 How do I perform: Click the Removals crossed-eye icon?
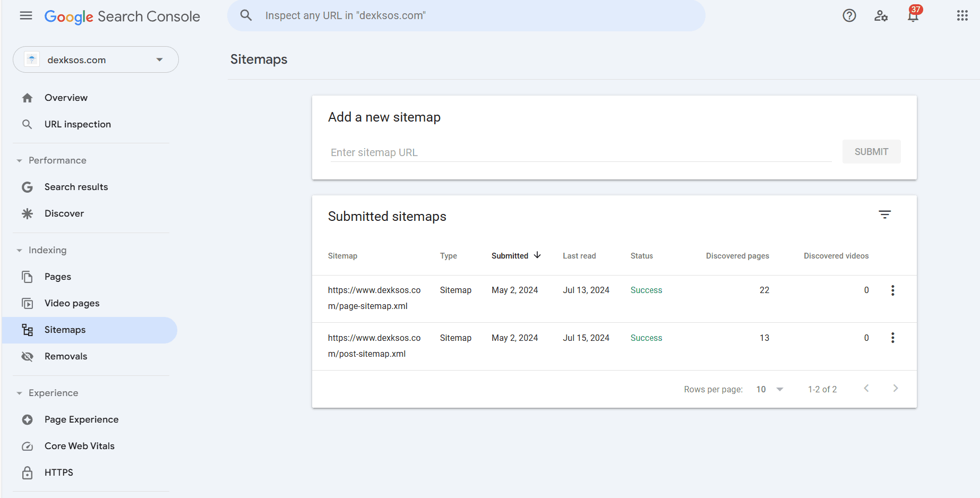[x=28, y=356]
